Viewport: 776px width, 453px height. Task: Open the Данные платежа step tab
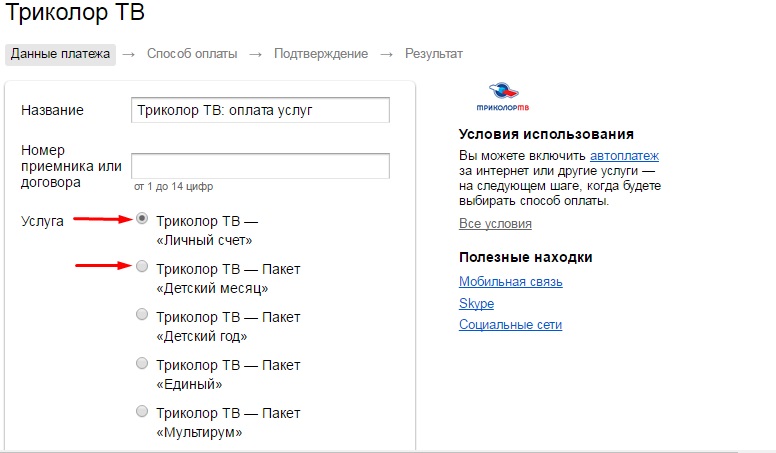pyautogui.click(x=60, y=54)
